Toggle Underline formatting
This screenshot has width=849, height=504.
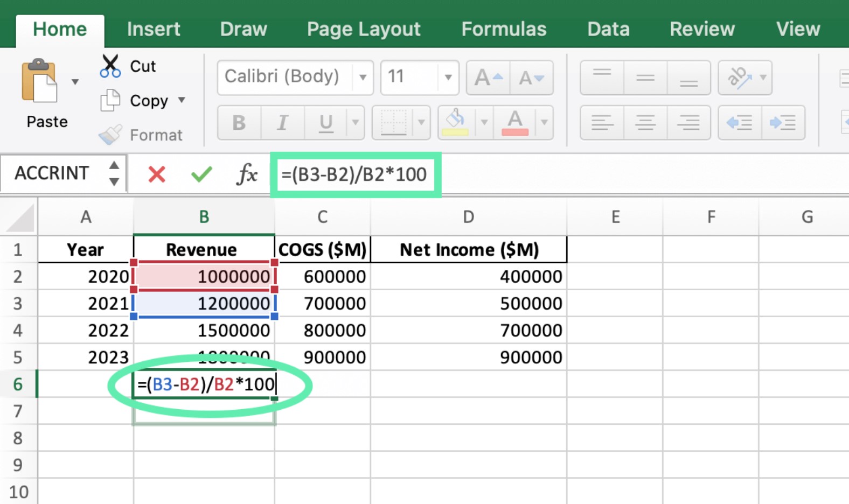pos(326,123)
